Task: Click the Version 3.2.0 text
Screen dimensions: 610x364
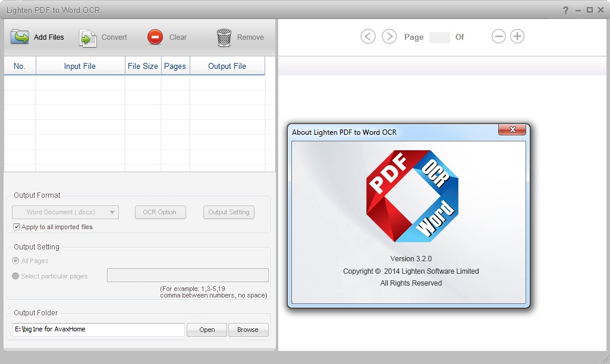Action: click(x=411, y=259)
